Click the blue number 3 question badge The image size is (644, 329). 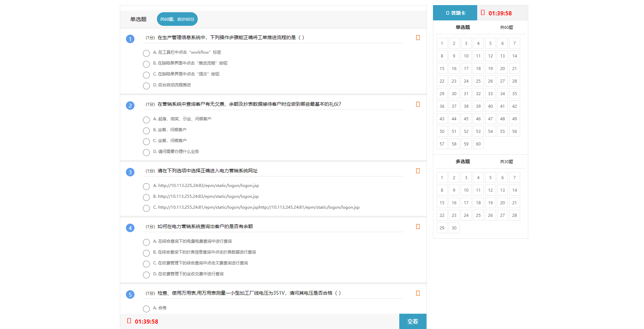[130, 172]
